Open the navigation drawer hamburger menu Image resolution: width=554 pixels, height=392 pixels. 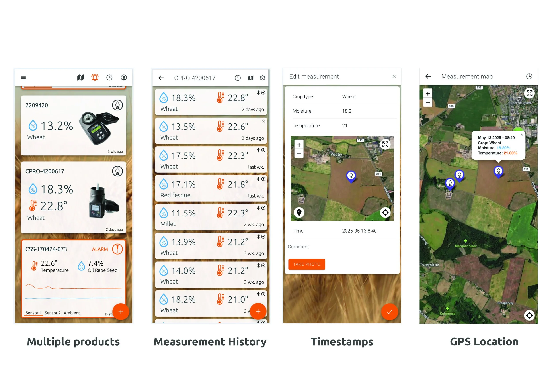(23, 77)
